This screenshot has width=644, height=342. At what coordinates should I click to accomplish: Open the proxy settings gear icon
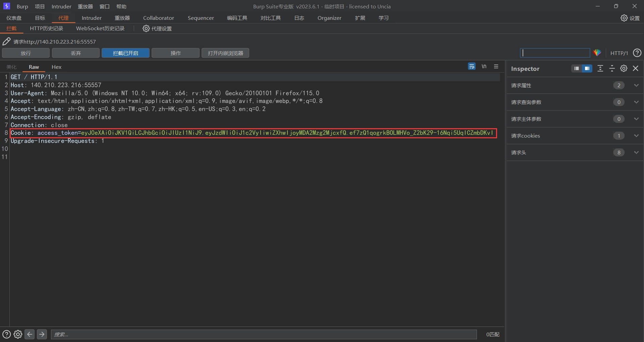coord(146,29)
